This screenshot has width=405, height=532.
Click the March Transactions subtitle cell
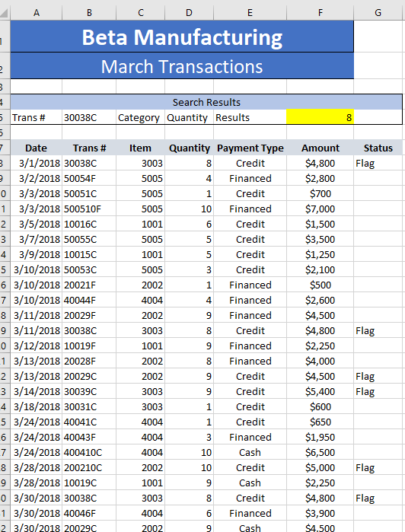182,65
